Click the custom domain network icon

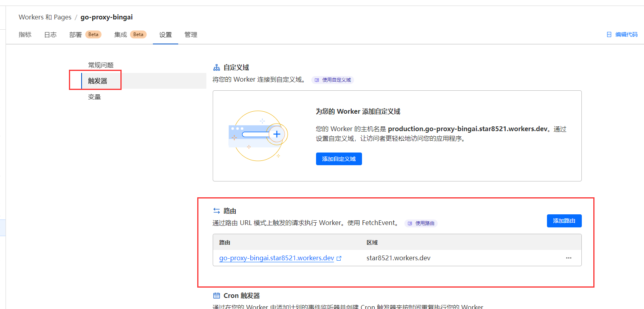click(216, 68)
